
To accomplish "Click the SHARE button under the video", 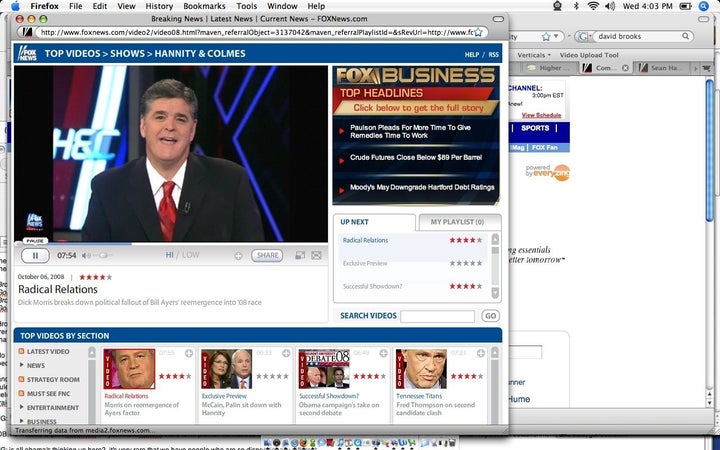I will point(267,255).
